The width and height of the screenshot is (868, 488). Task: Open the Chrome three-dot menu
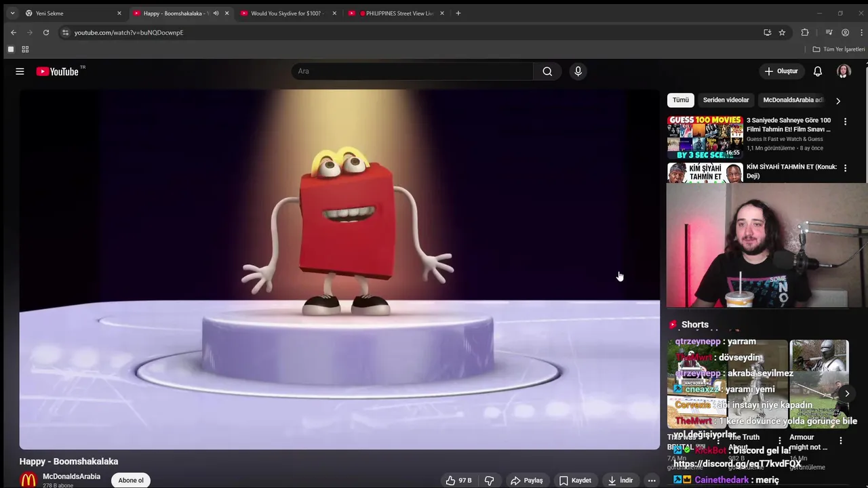pos(861,33)
